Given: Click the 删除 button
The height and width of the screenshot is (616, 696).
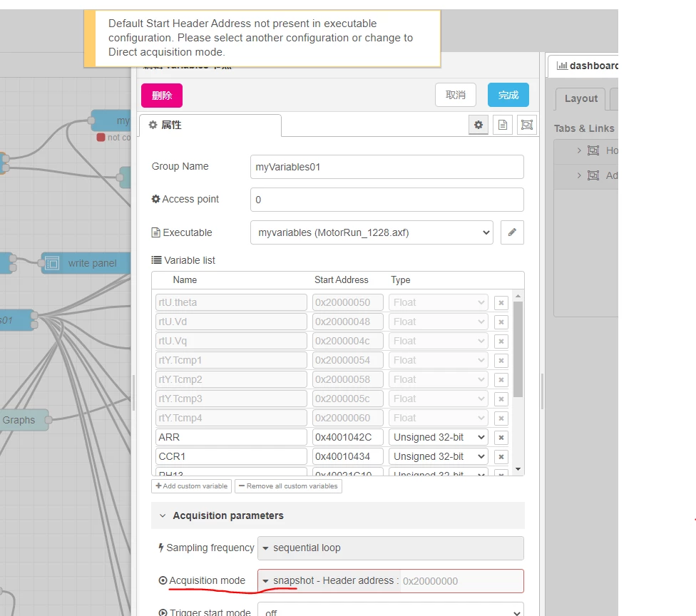Looking at the screenshot, I should [x=162, y=96].
